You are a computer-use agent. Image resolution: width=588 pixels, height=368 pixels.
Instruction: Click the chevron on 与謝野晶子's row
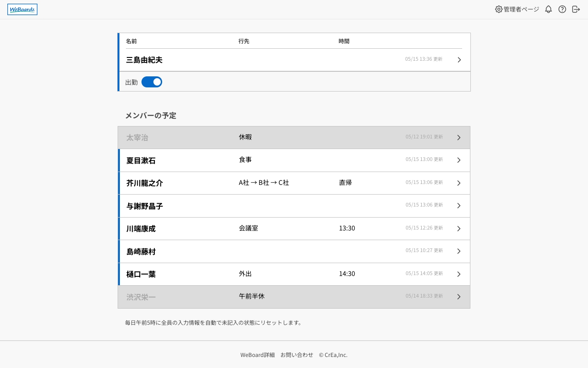(458, 206)
